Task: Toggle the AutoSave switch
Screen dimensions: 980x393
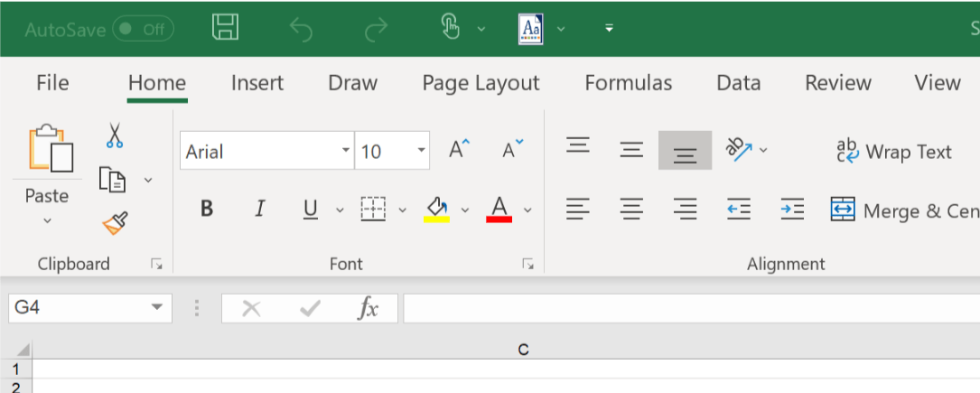Action: (x=143, y=30)
